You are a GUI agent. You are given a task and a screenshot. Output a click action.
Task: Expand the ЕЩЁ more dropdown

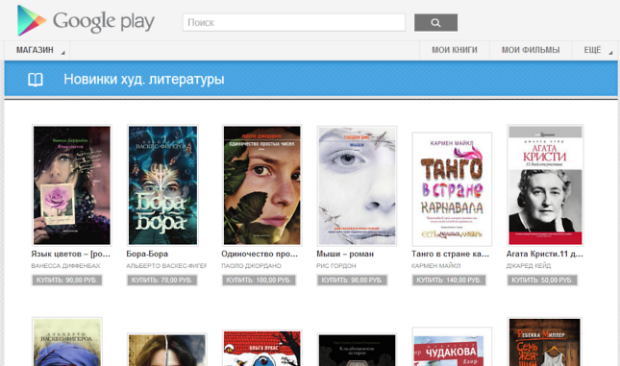point(595,50)
